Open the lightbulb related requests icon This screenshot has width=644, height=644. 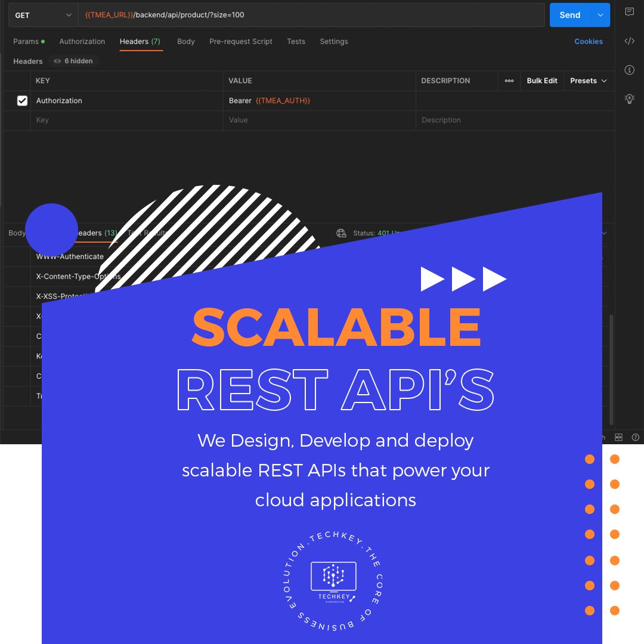[629, 98]
